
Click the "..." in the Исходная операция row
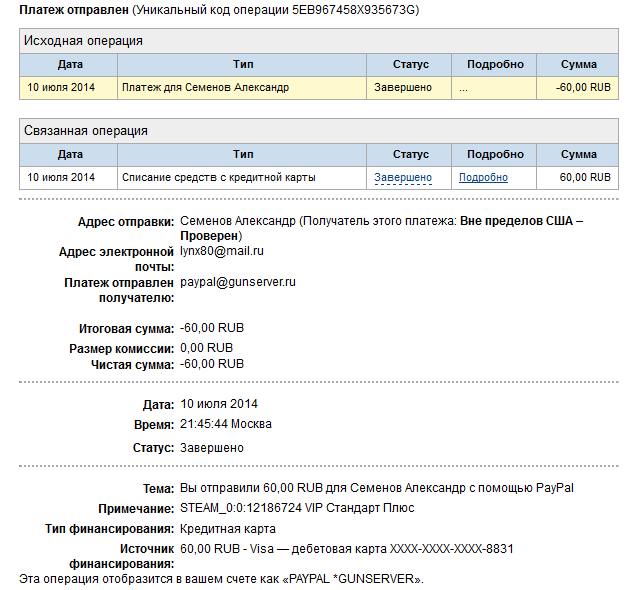463,88
